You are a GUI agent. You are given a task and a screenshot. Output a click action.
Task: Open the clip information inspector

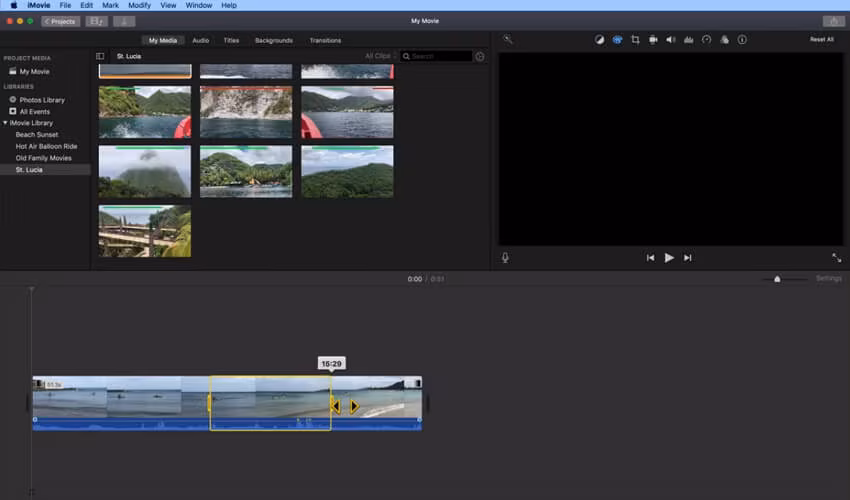742,40
